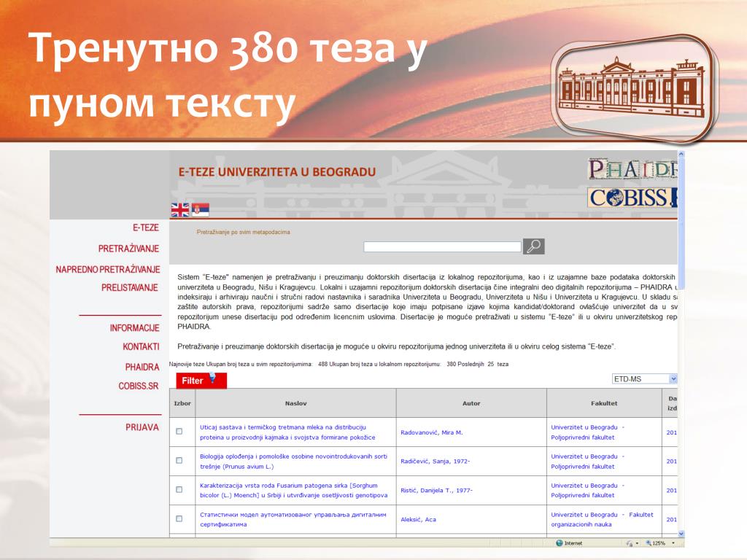
Task: Click the zoom magnifier 125% icon
Action: click(x=649, y=542)
